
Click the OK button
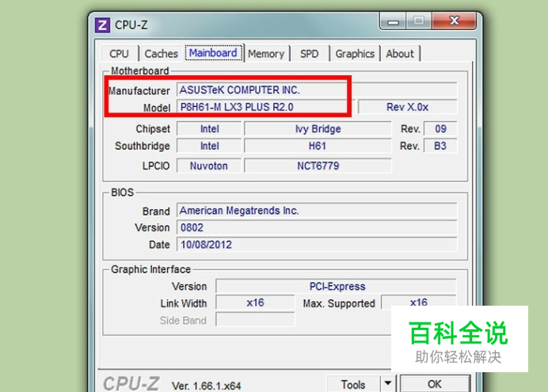tap(435, 384)
